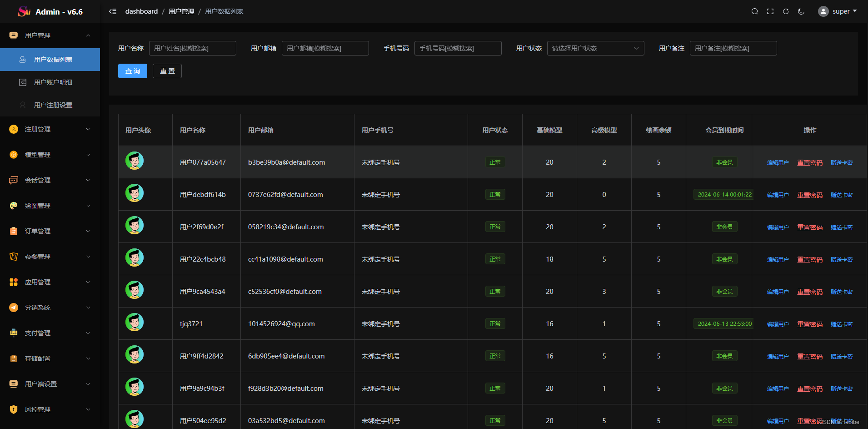Click email 1014526924@qq.com

[281, 324]
